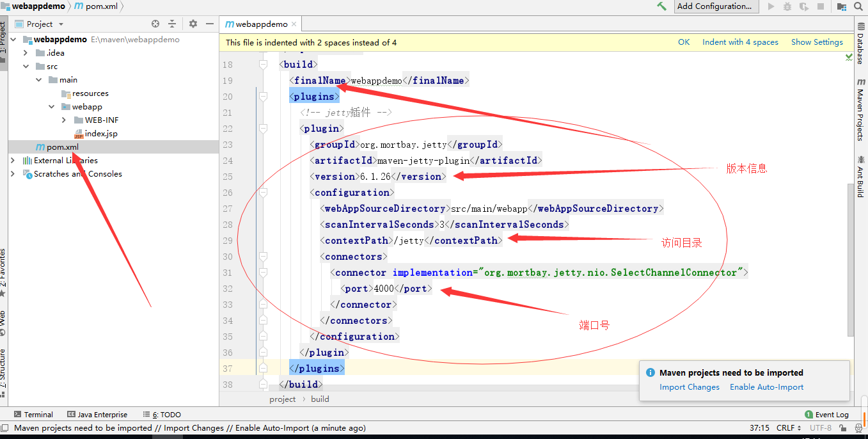The width and height of the screenshot is (868, 439).
Task: Switch to the webappdemo editor tab
Action: click(x=261, y=24)
